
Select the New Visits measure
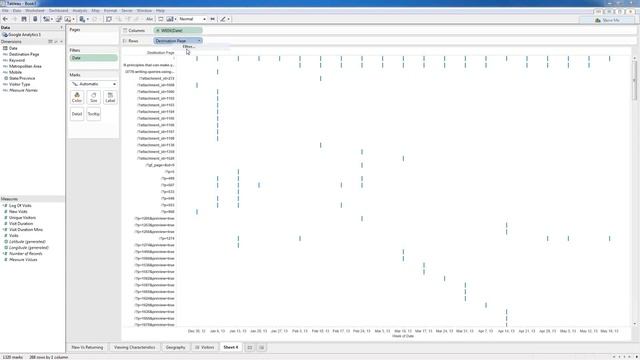[x=18, y=212]
